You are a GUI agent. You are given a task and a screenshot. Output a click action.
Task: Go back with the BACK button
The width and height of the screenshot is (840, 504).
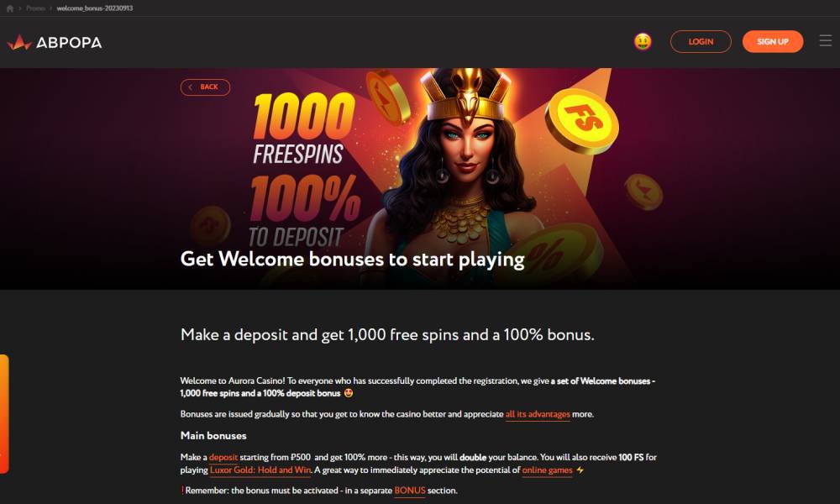[205, 87]
